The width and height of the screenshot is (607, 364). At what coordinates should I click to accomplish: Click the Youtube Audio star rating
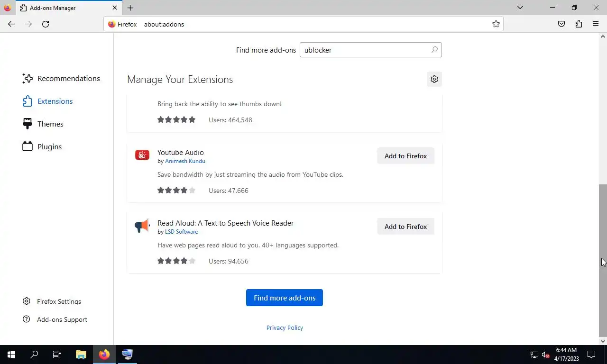click(x=176, y=191)
